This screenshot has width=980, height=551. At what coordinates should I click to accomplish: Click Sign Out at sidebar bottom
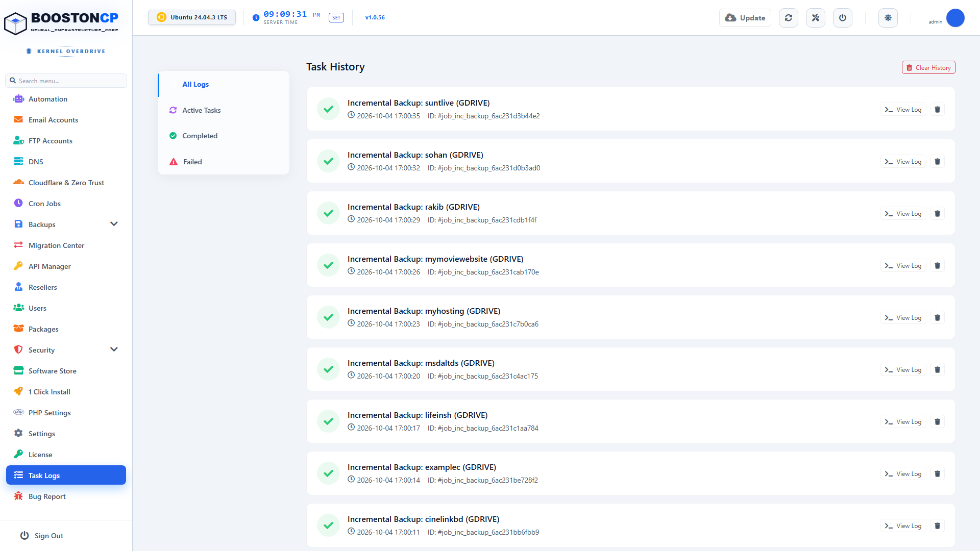pos(42,536)
